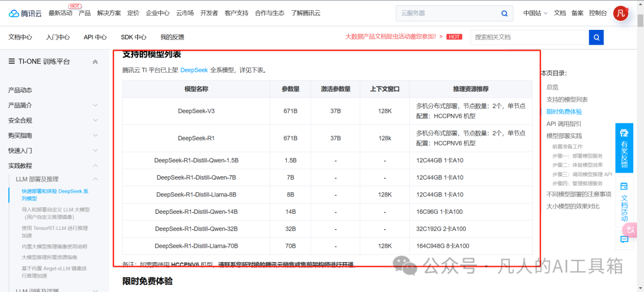Jump to 大小模型的效果对比 in contents
The height and width of the screenshot is (292, 644).
(x=572, y=206)
